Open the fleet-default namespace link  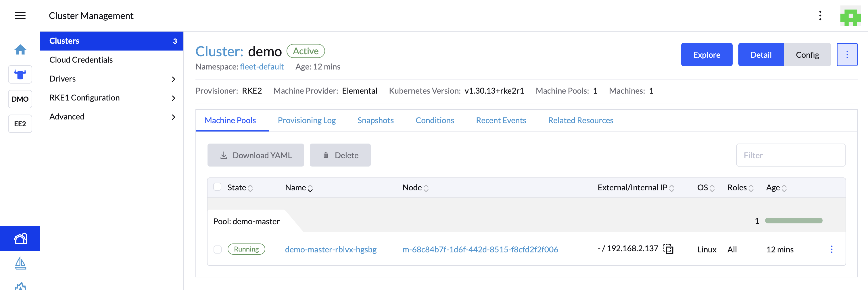pos(262,67)
